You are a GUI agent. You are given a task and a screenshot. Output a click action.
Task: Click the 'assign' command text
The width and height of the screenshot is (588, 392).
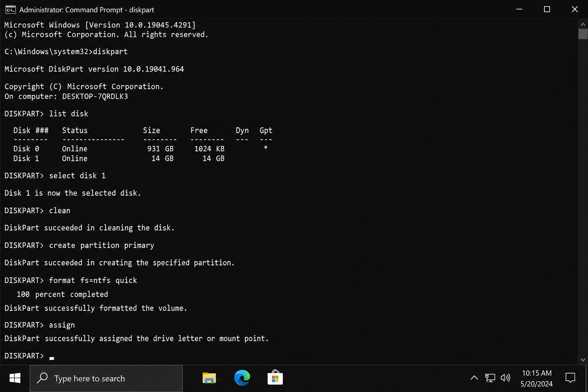tap(62, 325)
